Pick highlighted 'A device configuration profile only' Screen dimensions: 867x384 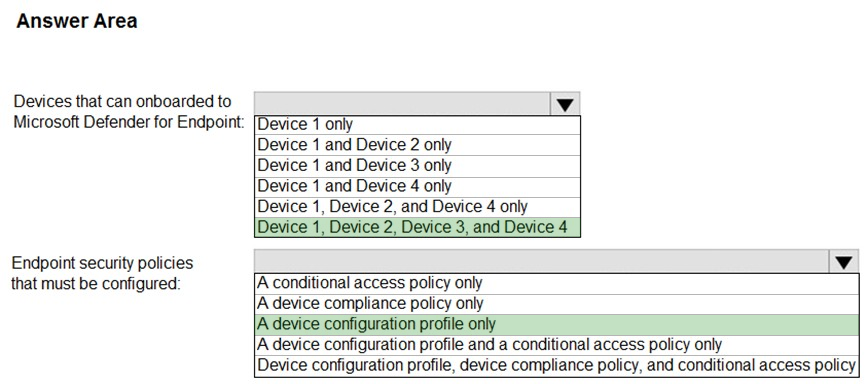pyautogui.click(x=557, y=324)
